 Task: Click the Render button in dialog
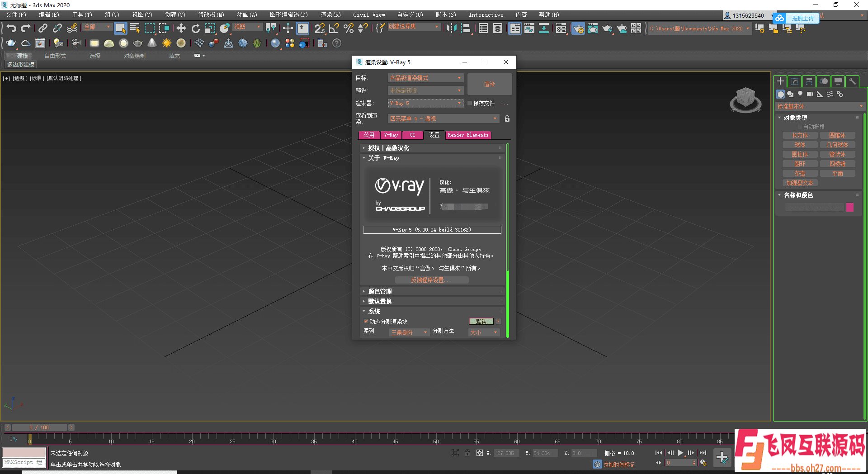(x=489, y=84)
